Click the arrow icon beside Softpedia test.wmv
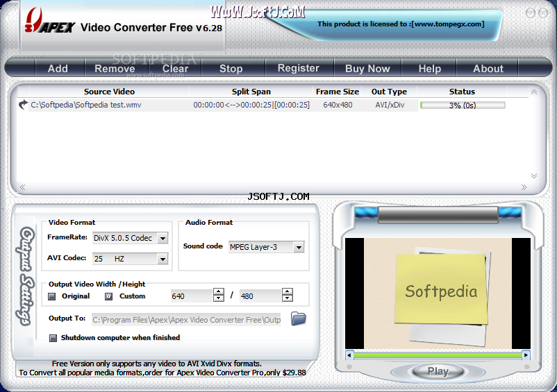The image size is (557, 392). (23, 105)
